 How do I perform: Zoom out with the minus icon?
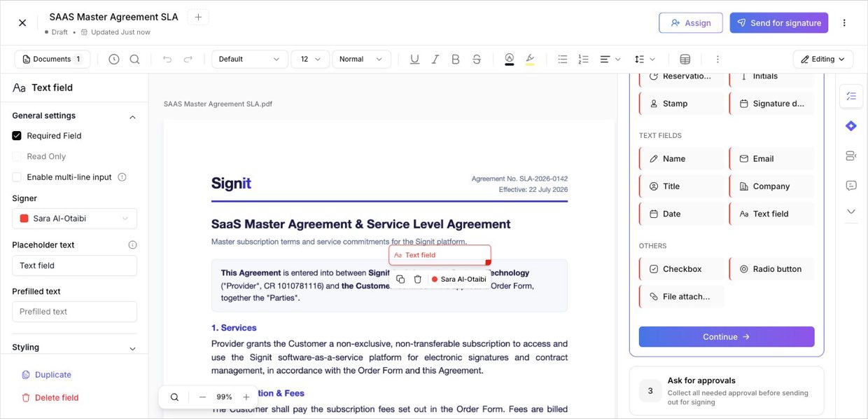pos(202,397)
